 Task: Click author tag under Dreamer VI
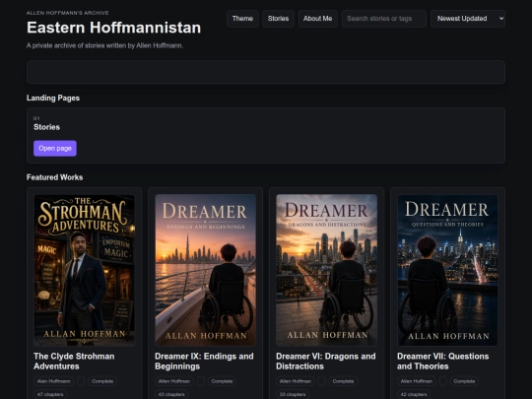296,381
